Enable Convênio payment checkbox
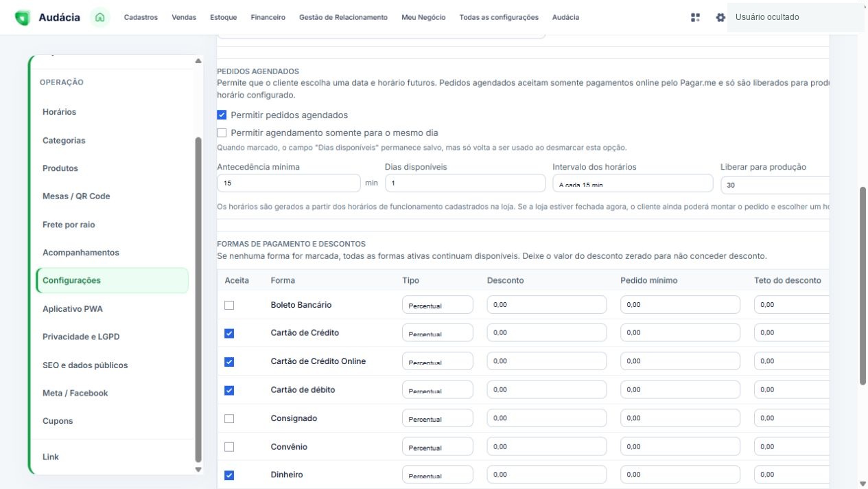Image resolution: width=868 pixels, height=489 pixels. (229, 446)
